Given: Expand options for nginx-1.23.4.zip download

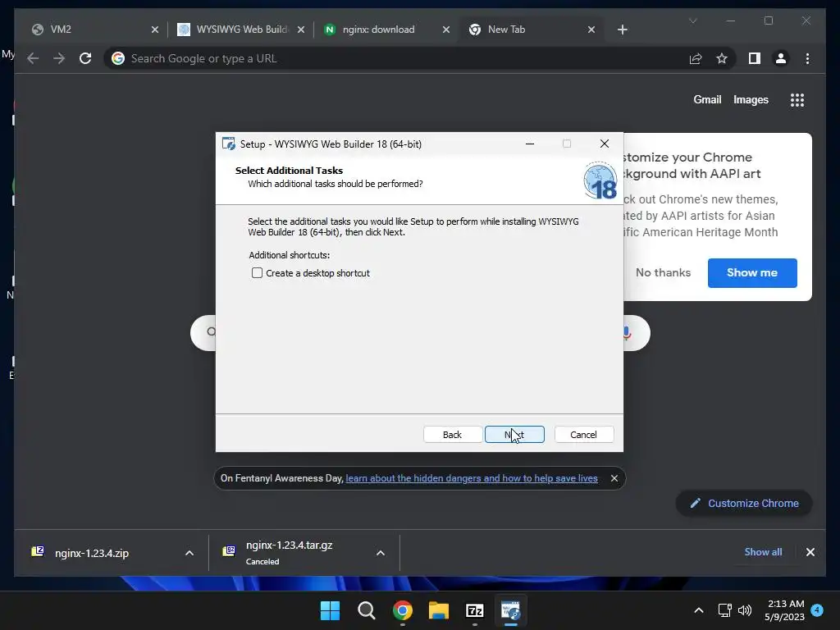Looking at the screenshot, I should 189,553.
